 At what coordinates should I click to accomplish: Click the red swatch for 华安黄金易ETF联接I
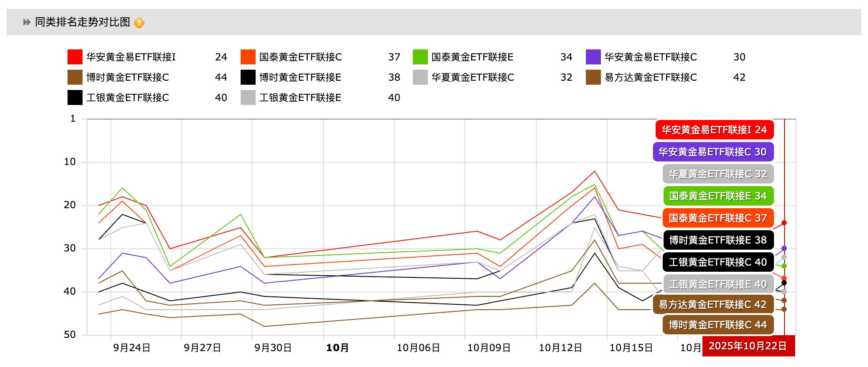click(75, 57)
